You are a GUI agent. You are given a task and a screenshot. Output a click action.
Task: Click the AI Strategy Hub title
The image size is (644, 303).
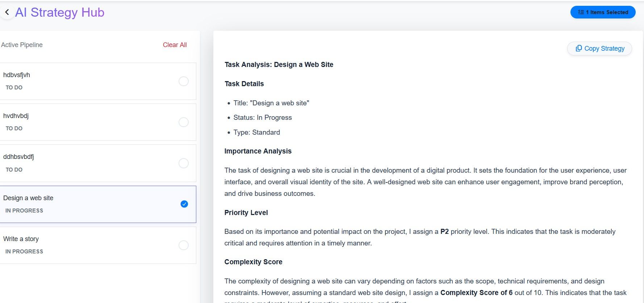pos(60,12)
